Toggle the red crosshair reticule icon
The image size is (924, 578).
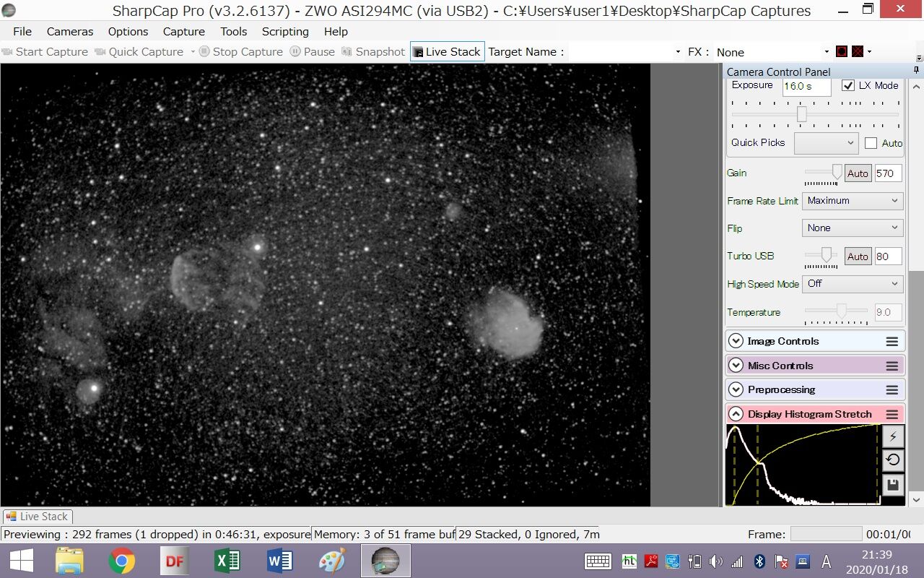coord(858,51)
